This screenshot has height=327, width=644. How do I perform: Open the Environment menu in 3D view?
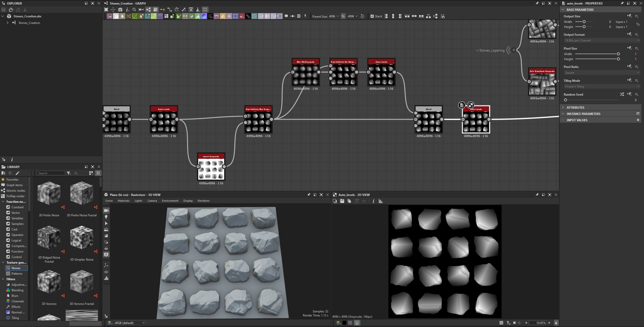170,201
